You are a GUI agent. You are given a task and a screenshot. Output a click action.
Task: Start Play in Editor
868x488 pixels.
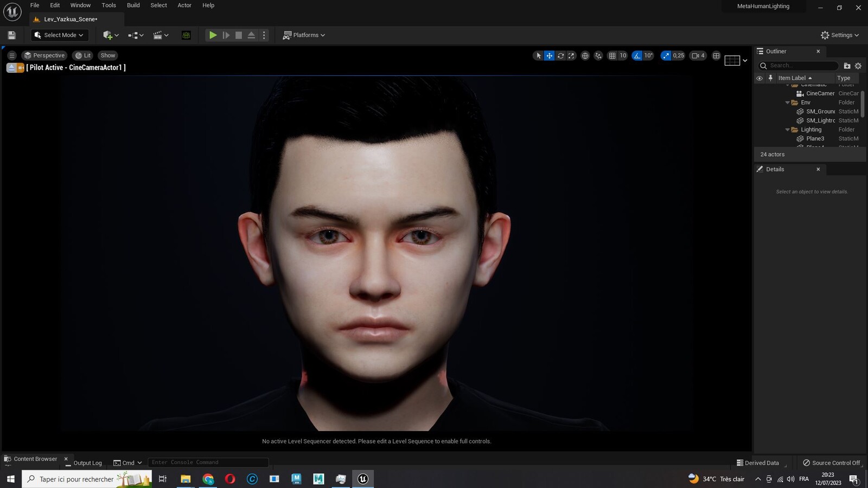pos(213,35)
